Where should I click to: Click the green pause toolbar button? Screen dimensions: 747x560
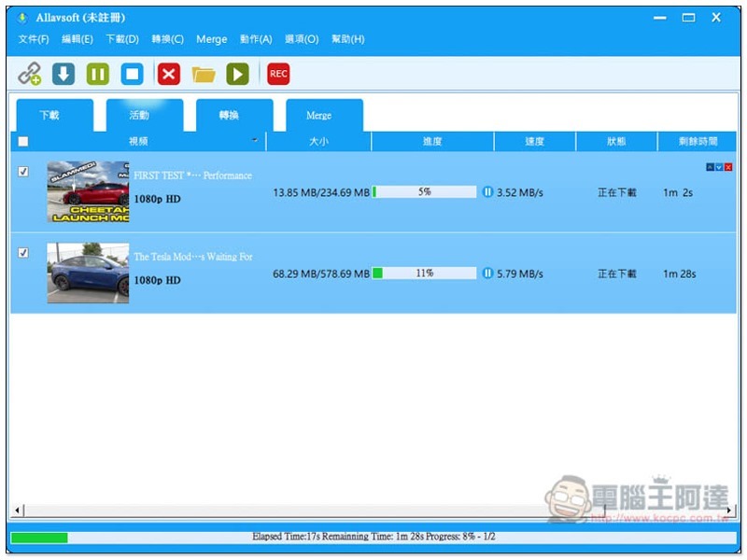click(98, 74)
